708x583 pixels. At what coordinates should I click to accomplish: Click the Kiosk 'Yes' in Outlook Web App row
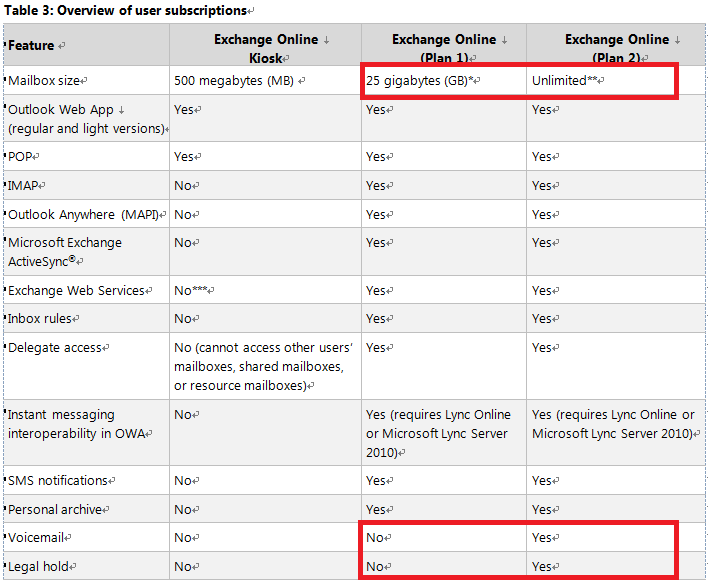[x=184, y=110]
